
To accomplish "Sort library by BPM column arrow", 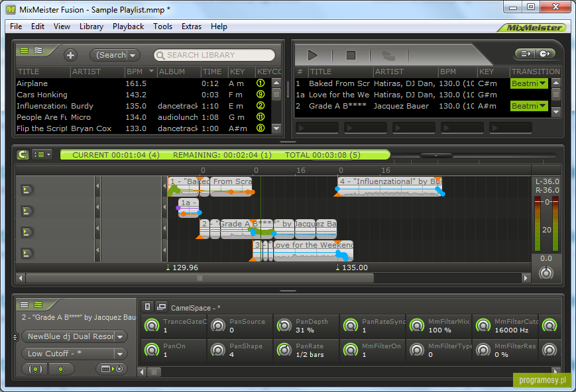I will point(151,71).
